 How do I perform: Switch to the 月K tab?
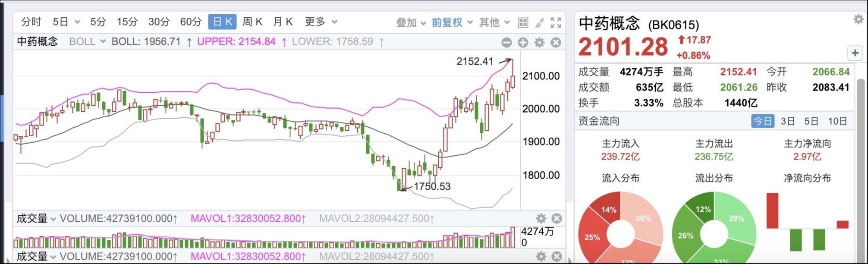pos(283,22)
